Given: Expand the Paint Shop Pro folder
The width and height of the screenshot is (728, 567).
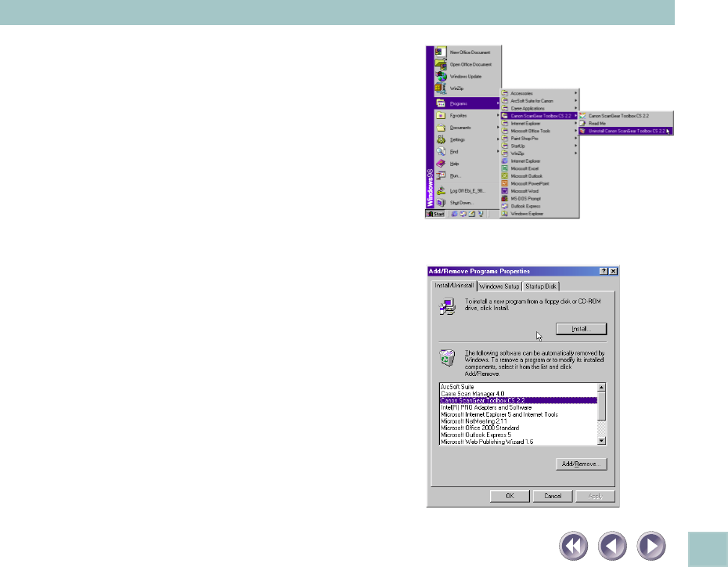Looking at the screenshot, I should click(539, 139).
